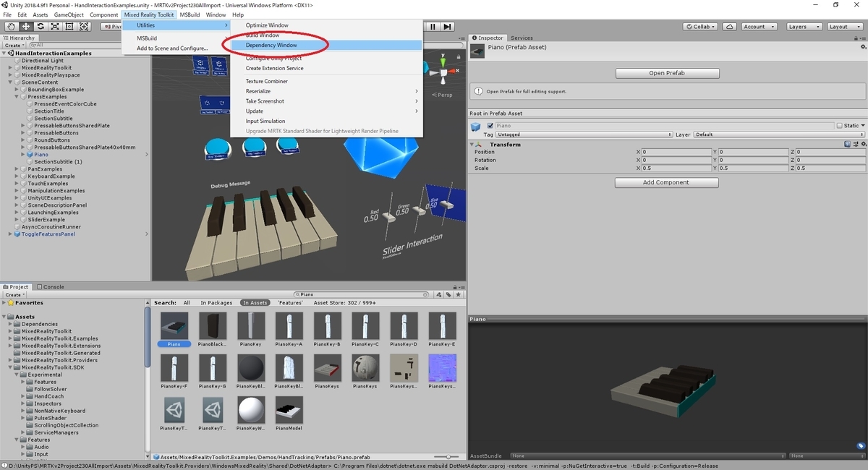Search by label icon in Project

tap(448, 294)
